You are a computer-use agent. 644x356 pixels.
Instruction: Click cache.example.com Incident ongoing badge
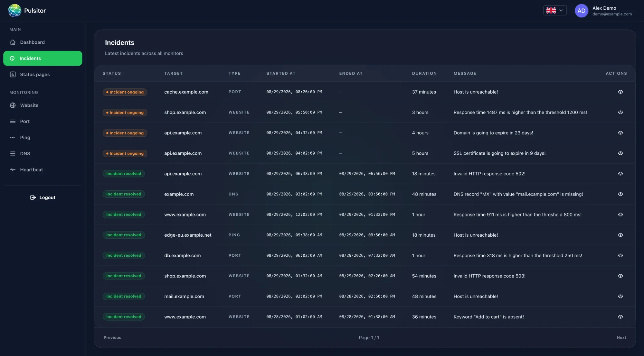(x=125, y=92)
